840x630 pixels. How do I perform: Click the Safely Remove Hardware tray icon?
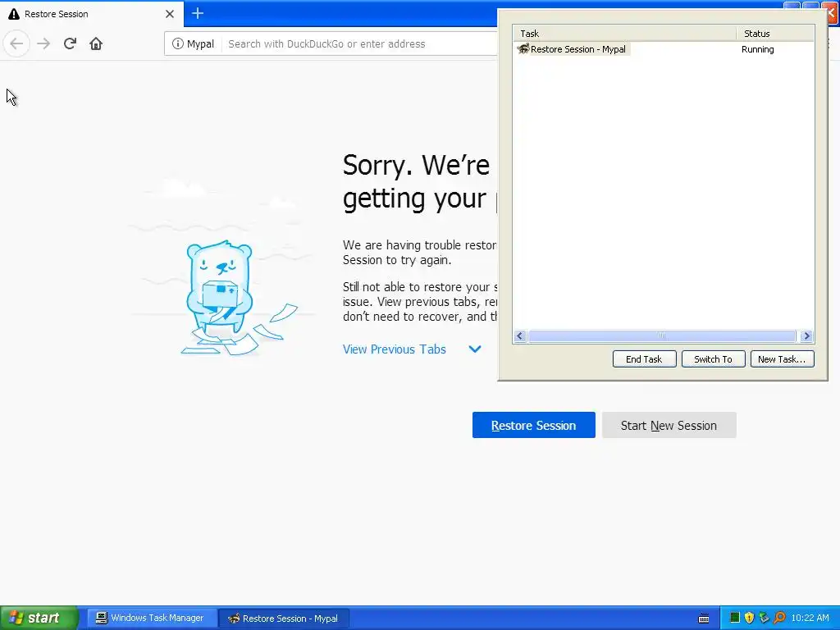click(764, 618)
